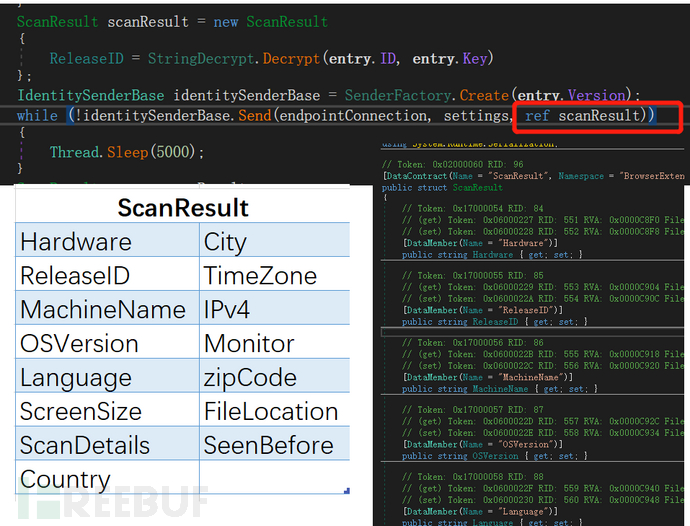Click the MachineName table cell
The image size is (690, 526).
coord(103,310)
